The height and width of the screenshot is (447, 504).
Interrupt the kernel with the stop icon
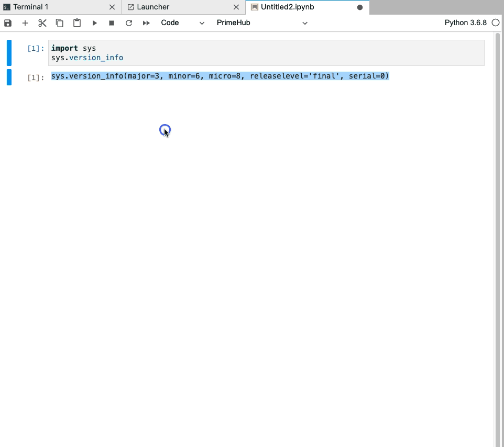112,23
